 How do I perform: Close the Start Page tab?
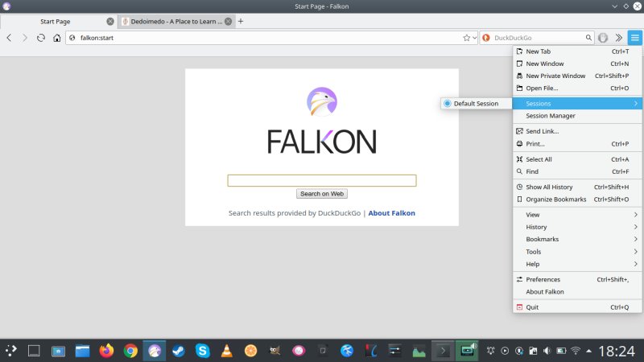(x=110, y=22)
